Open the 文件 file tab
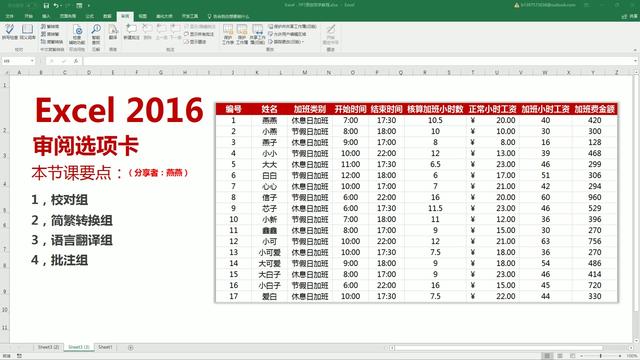This screenshot has width=640, height=360. pyautogui.click(x=9, y=16)
